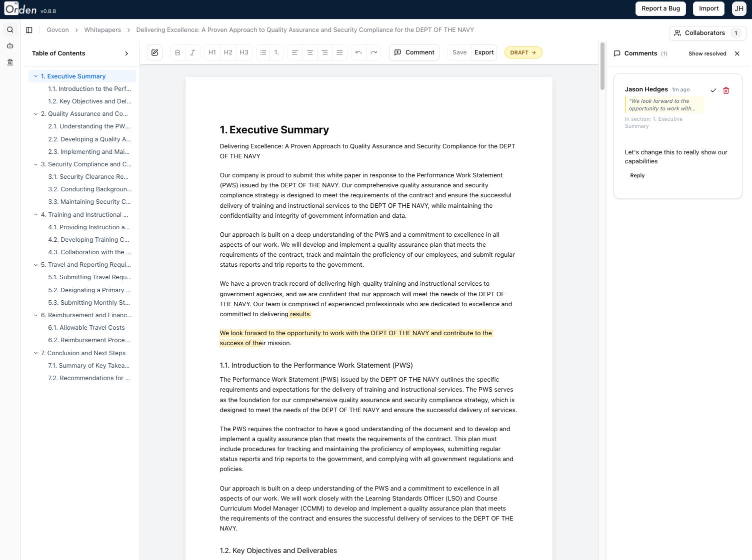The height and width of the screenshot is (560, 752).
Task: Resolve the comment using the checkmark
Action: (x=713, y=90)
